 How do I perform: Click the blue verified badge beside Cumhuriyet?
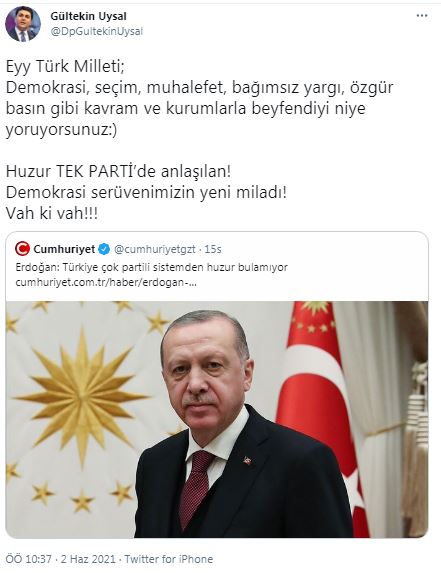point(104,249)
